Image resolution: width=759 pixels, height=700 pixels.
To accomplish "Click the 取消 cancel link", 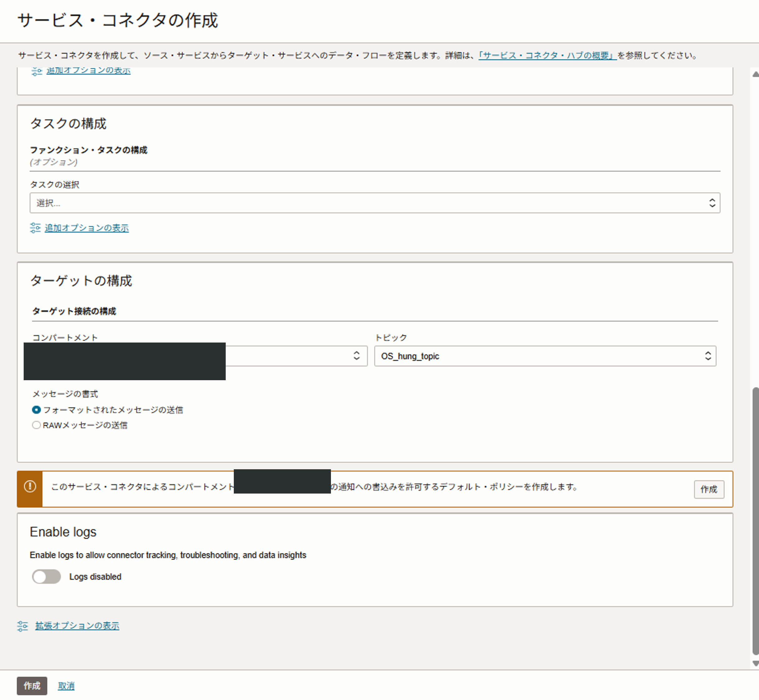I will click(66, 686).
